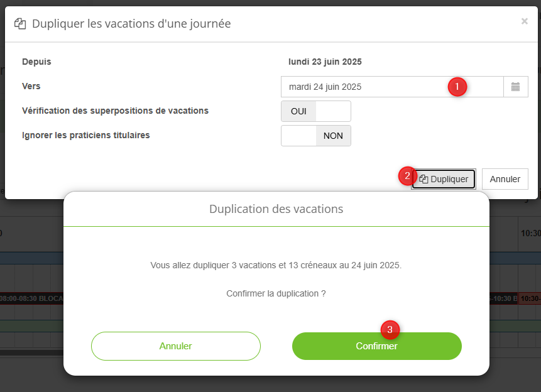Open the calendar picker beside the Vers date
Viewport: 541px width, 392px height.
tap(515, 87)
